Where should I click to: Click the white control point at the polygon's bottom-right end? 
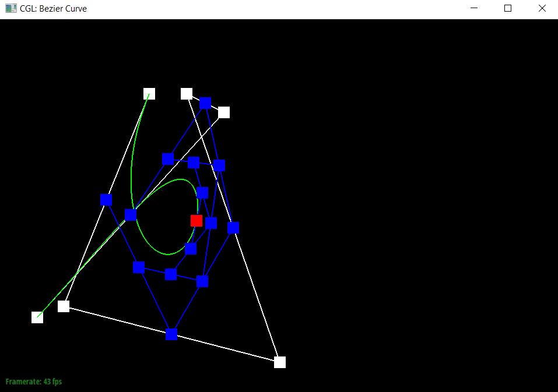(x=280, y=362)
